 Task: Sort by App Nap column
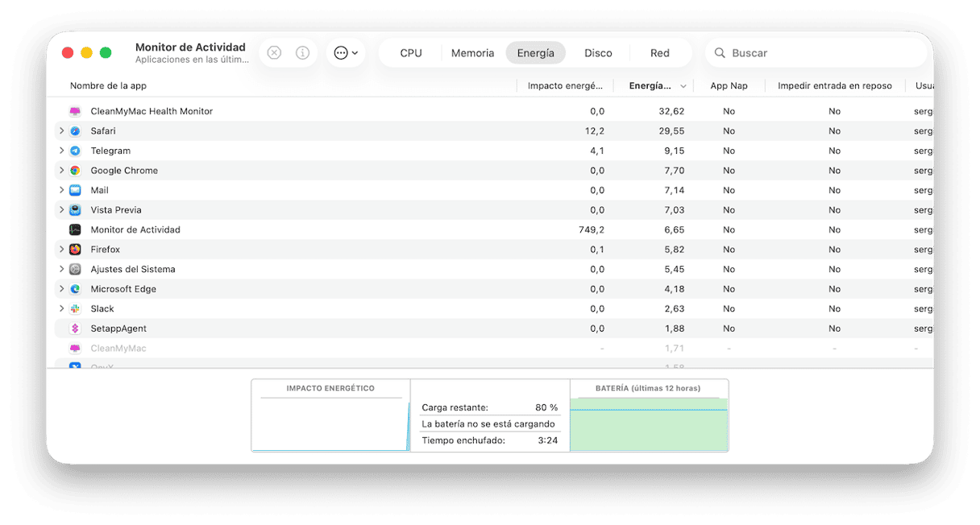tap(729, 86)
